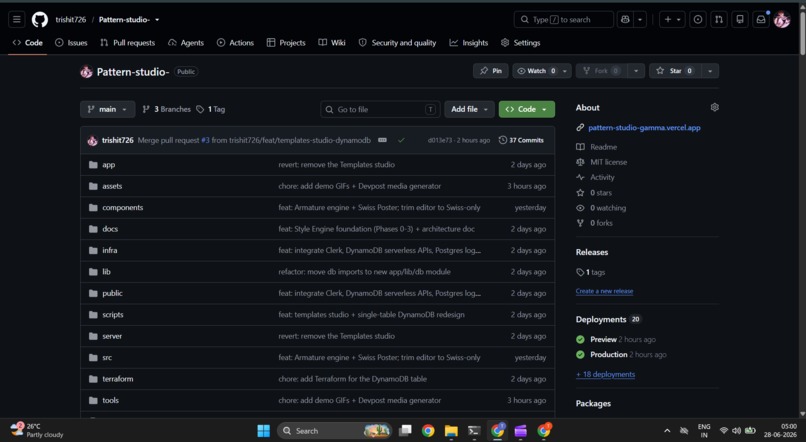The width and height of the screenshot is (806, 442).
Task: Open the hamburger navigation menu icon
Action: [16, 20]
